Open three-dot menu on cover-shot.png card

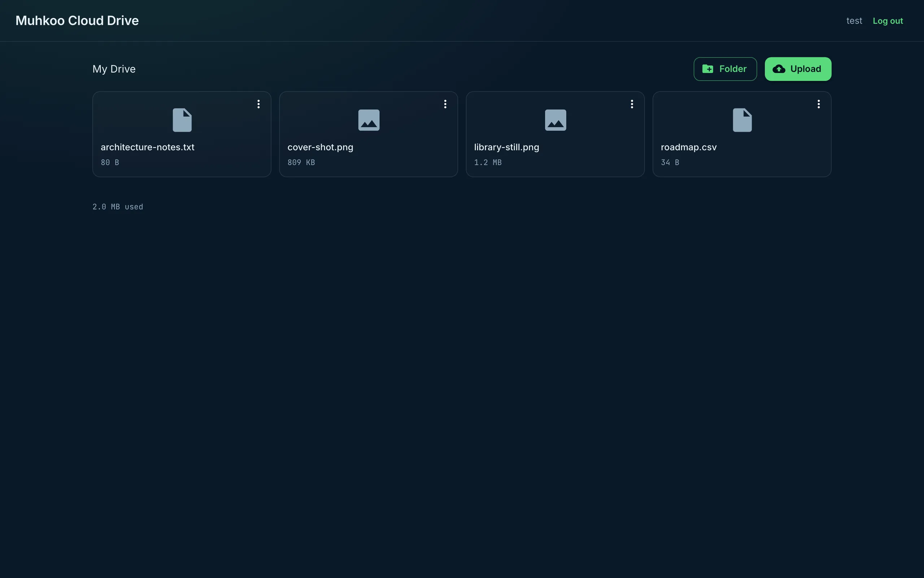[445, 104]
